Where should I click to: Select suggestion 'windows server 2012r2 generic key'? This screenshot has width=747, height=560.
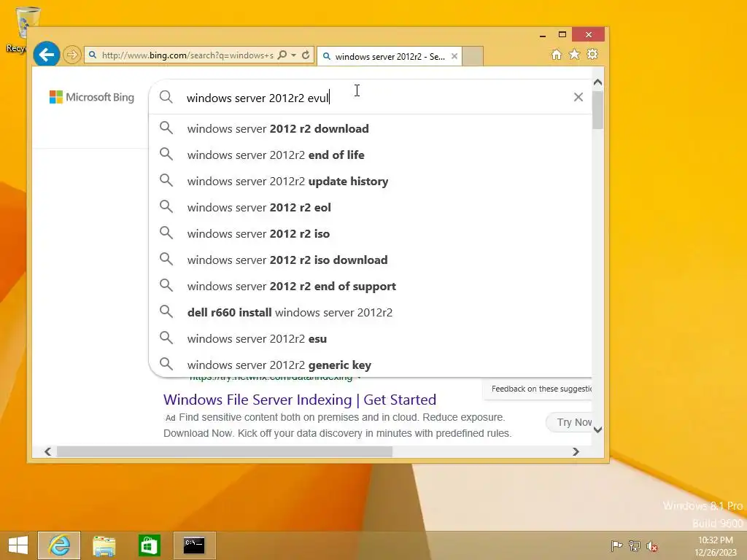(371, 365)
